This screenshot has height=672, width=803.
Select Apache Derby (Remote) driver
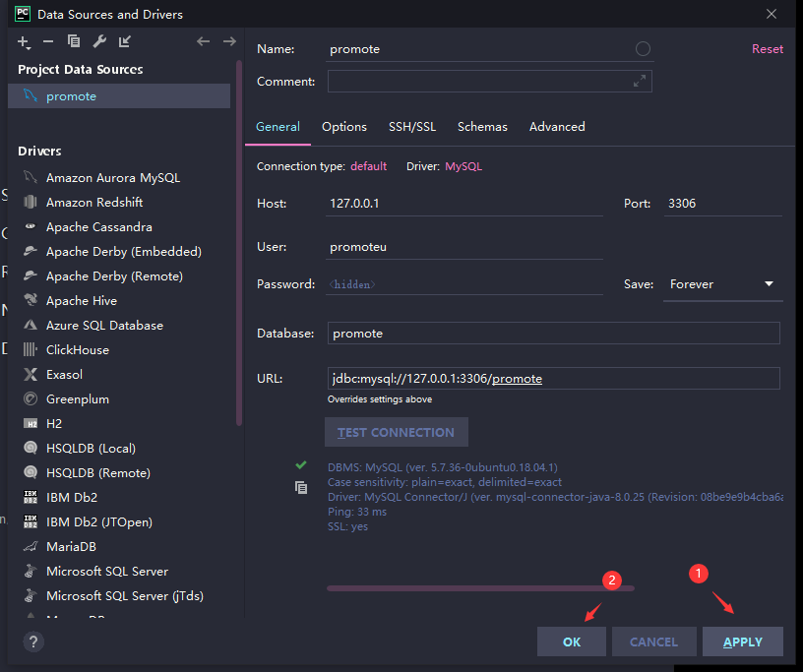coord(114,276)
